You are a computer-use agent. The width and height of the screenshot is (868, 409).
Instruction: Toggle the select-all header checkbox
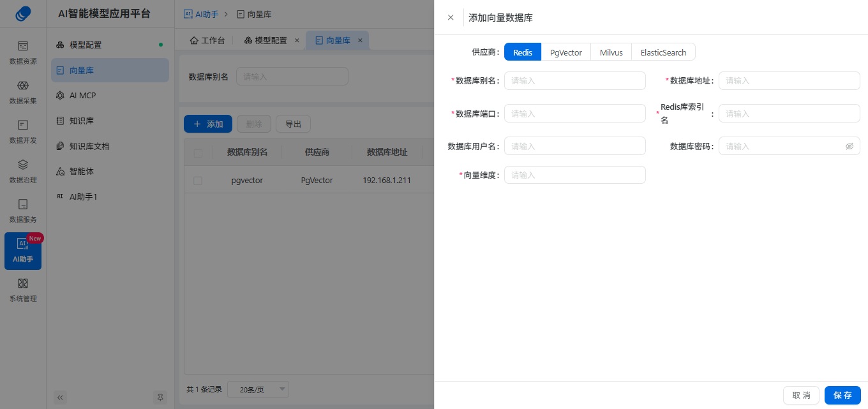[198, 152]
